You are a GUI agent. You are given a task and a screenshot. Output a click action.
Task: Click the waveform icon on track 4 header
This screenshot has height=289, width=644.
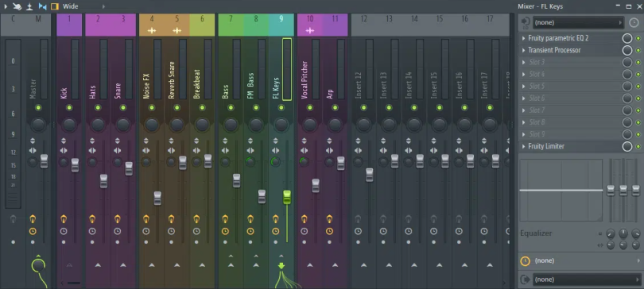tap(152, 30)
